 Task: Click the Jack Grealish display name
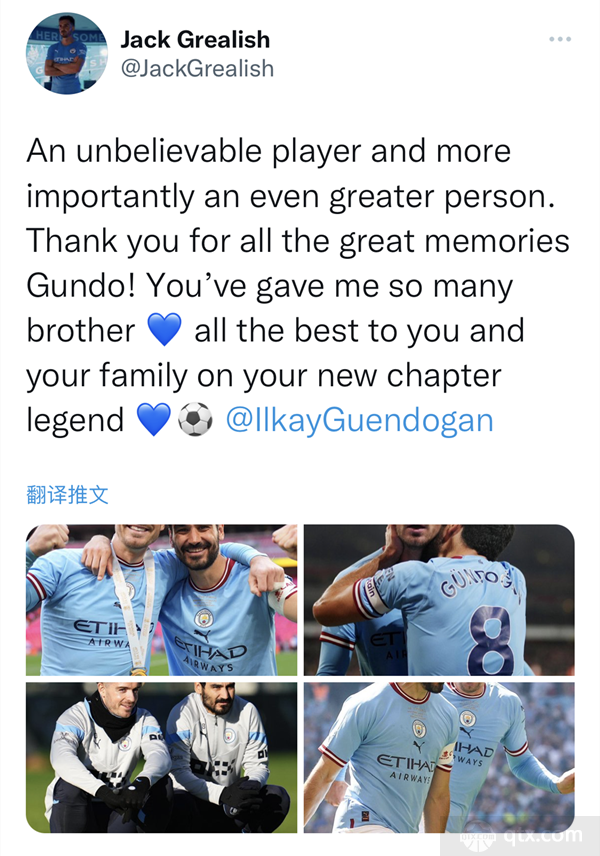195,39
